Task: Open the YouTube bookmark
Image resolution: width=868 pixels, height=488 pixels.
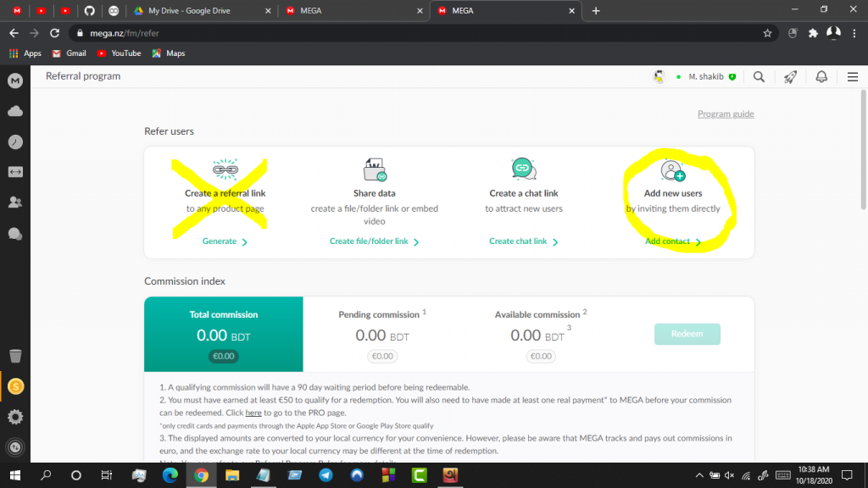Action: pyautogui.click(x=119, y=53)
